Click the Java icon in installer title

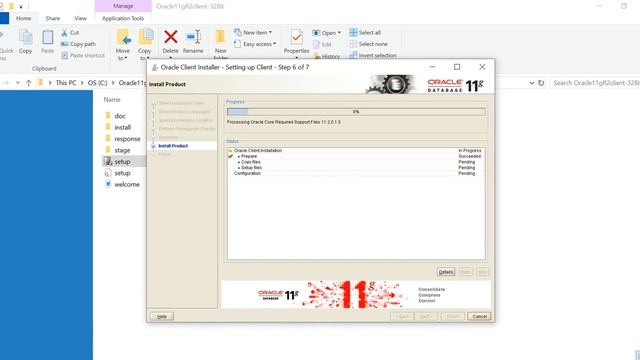pyautogui.click(x=155, y=67)
